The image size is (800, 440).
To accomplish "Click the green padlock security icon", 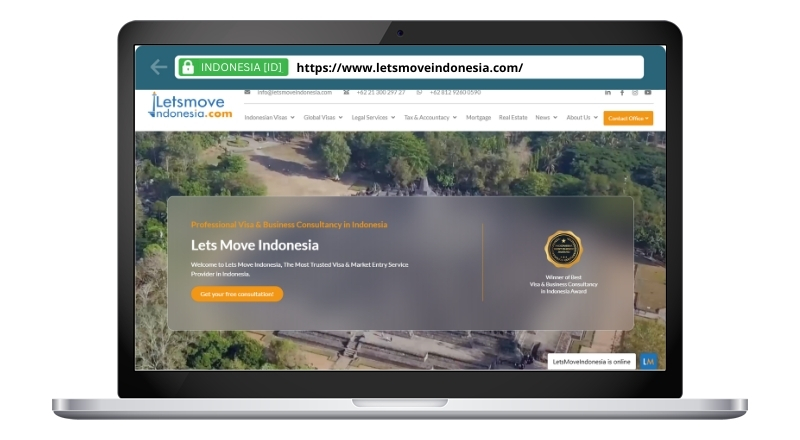I will [x=188, y=67].
